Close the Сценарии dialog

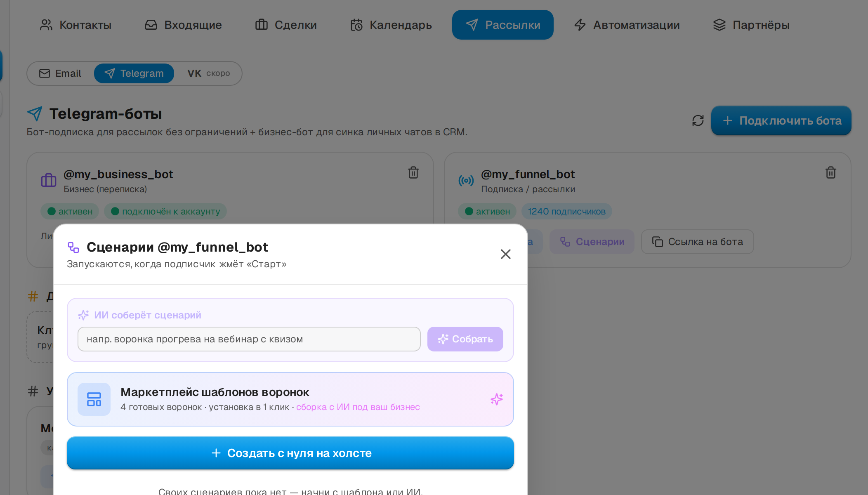coord(506,254)
